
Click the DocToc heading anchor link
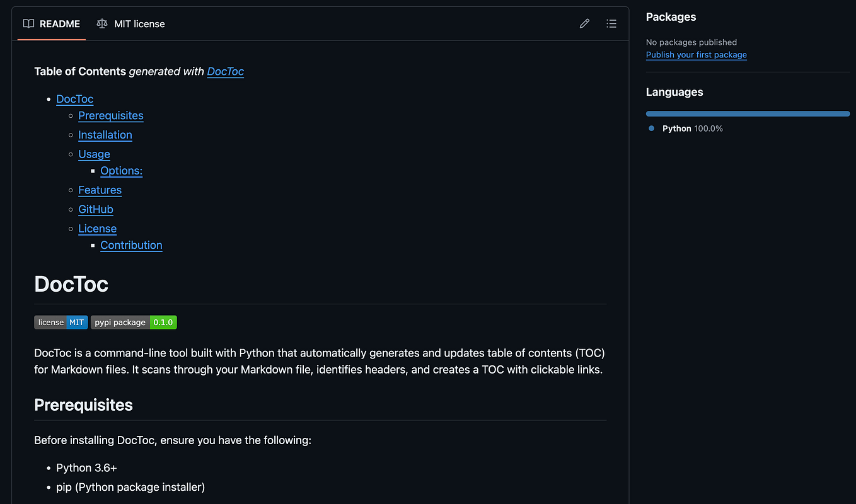(x=71, y=284)
